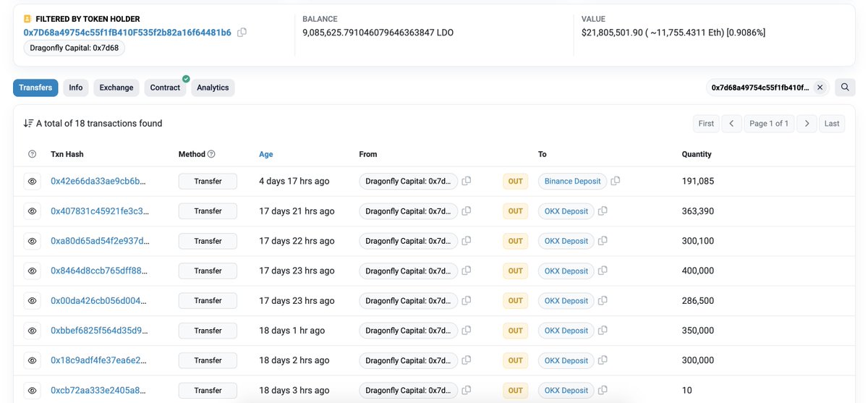Select the Transfers tab
Viewport: 868px width, 403px height.
coord(35,88)
